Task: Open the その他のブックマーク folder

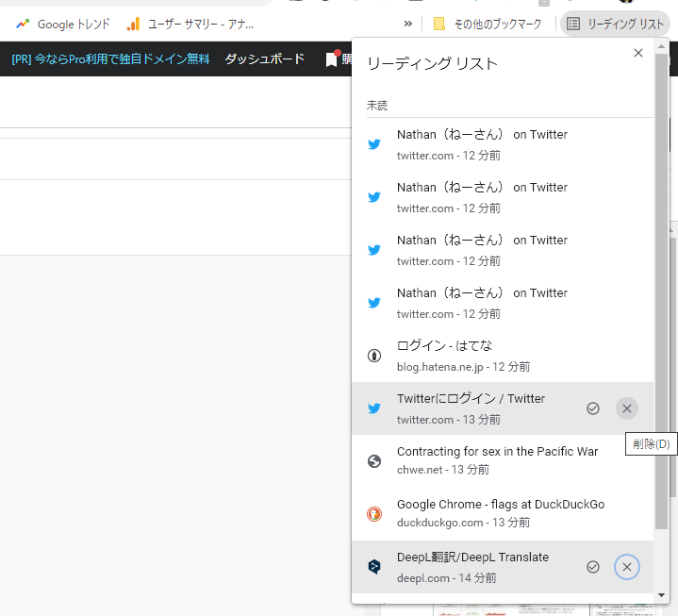Action: (488, 25)
